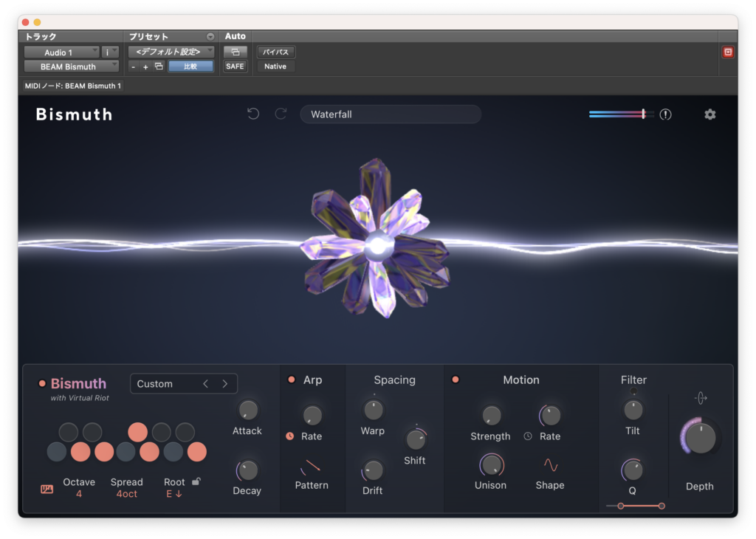The image size is (756, 539).
Task: Click the Unison knob
Action: [491, 465]
